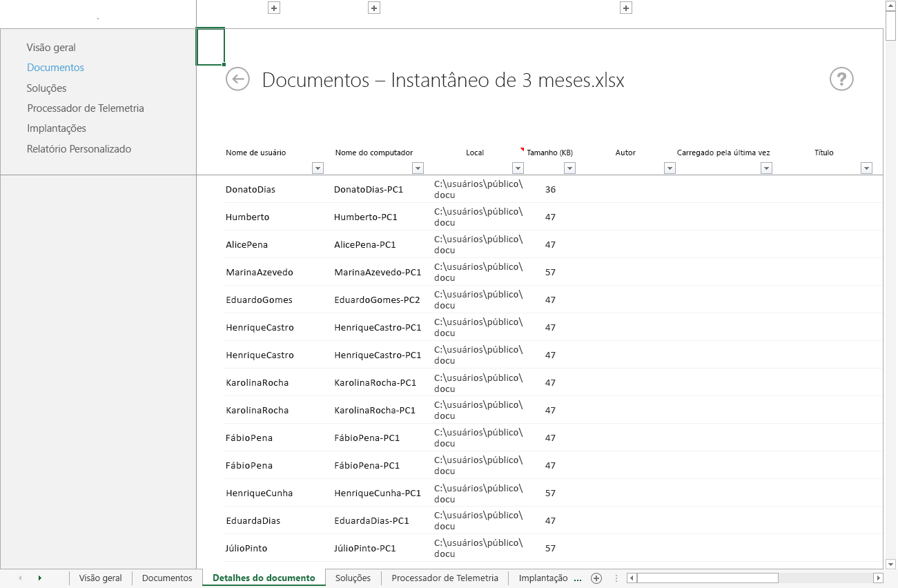
Task: Expand the first column group plus button
Action: [274, 8]
